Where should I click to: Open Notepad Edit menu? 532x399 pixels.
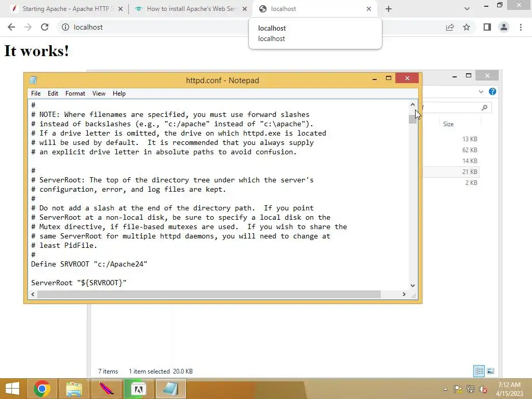pyautogui.click(x=53, y=94)
